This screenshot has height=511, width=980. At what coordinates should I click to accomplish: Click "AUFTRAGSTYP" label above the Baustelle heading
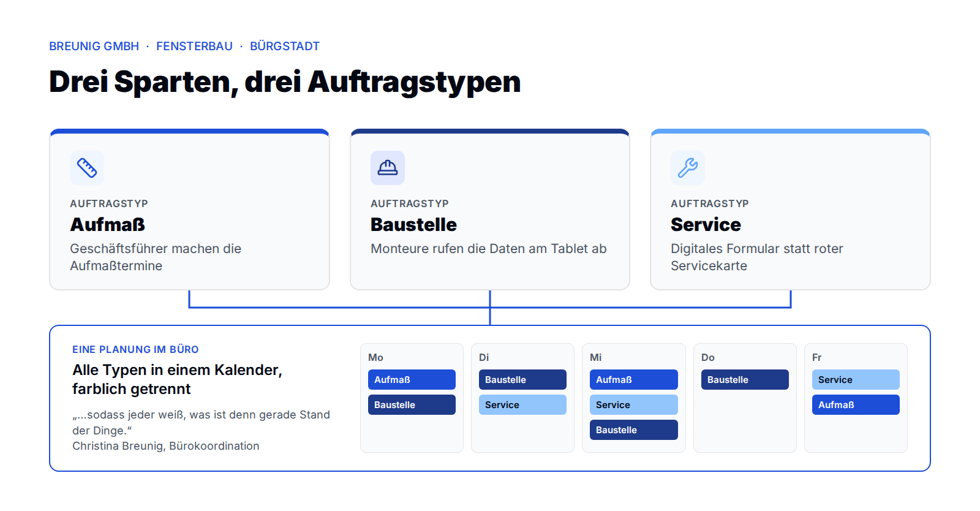410,203
